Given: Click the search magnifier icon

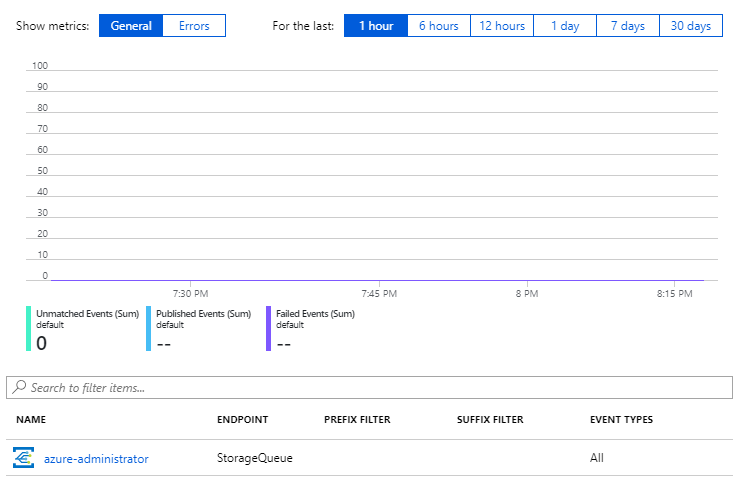Looking at the screenshot, I should 20,387.
